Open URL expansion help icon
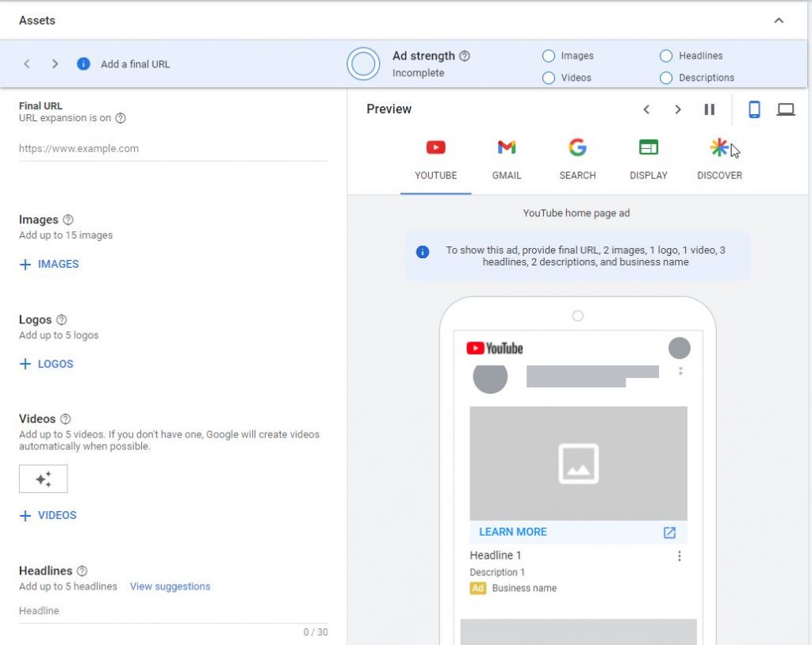This screenshot has height=645, width=812. [x=121, y=118]
